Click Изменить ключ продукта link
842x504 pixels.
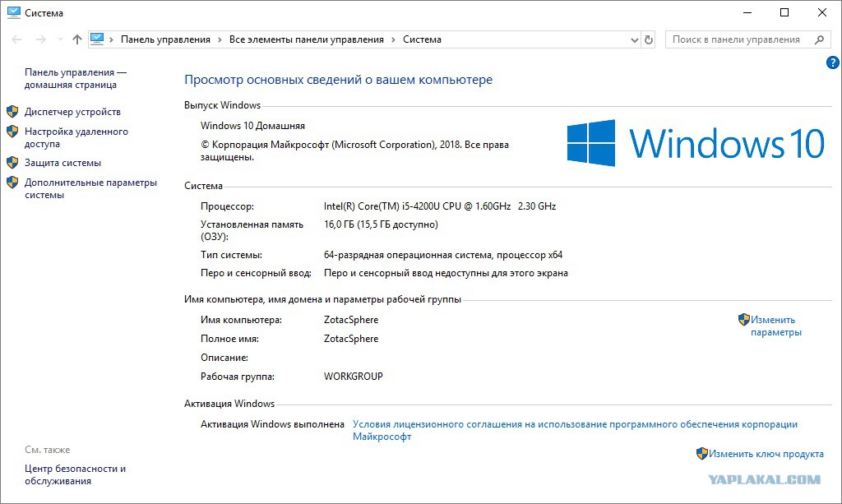766,454
